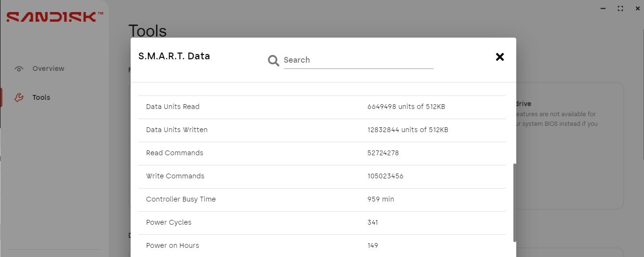644x257 pixels.
Task: Click the Power Cycles row
Action: coord(322,223)
